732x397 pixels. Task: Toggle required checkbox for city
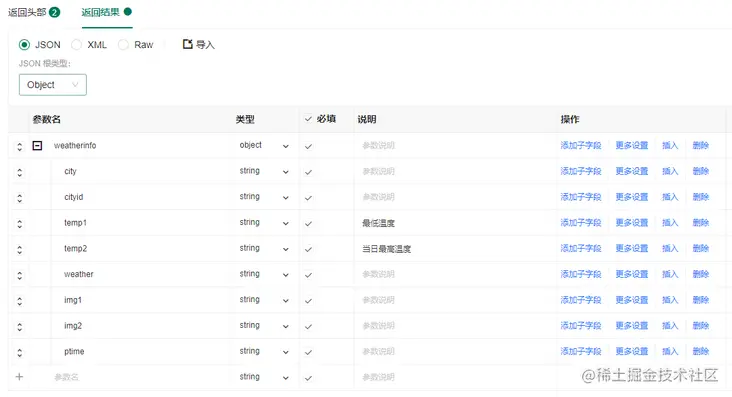tap(308, 172)
